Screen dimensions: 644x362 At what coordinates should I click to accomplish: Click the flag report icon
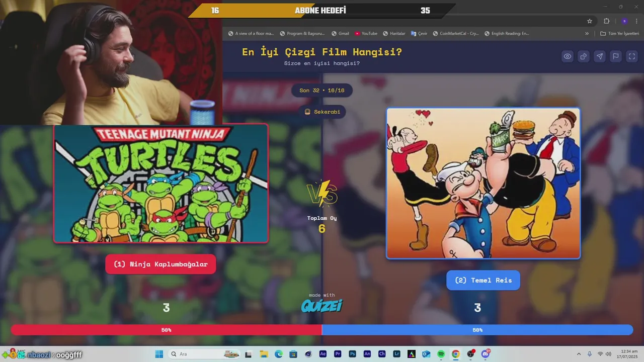click(616, 56)
